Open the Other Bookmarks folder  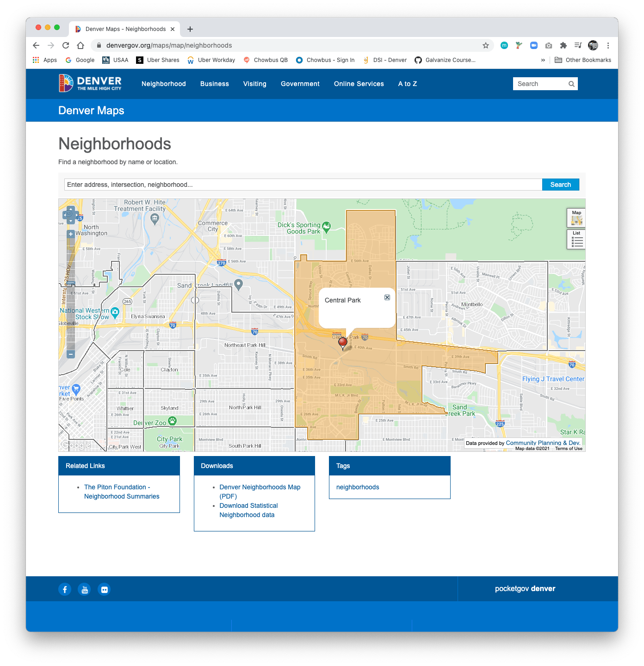[x=583, y=60]
